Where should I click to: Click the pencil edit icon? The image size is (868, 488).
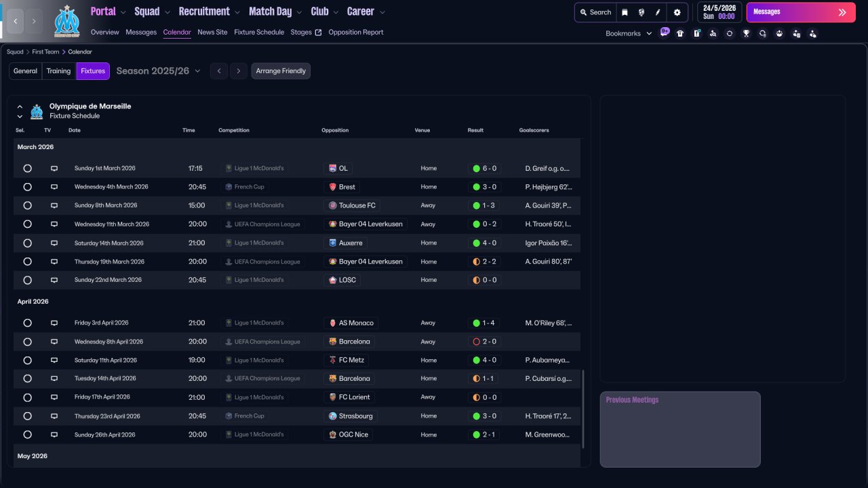pyautogui.click(x=658, y=12)
